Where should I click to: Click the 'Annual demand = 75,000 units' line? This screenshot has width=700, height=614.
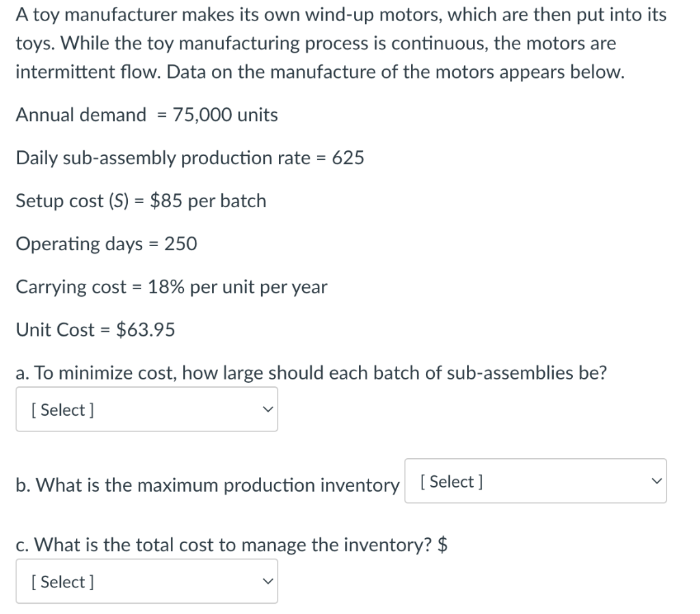click(146, 115)
